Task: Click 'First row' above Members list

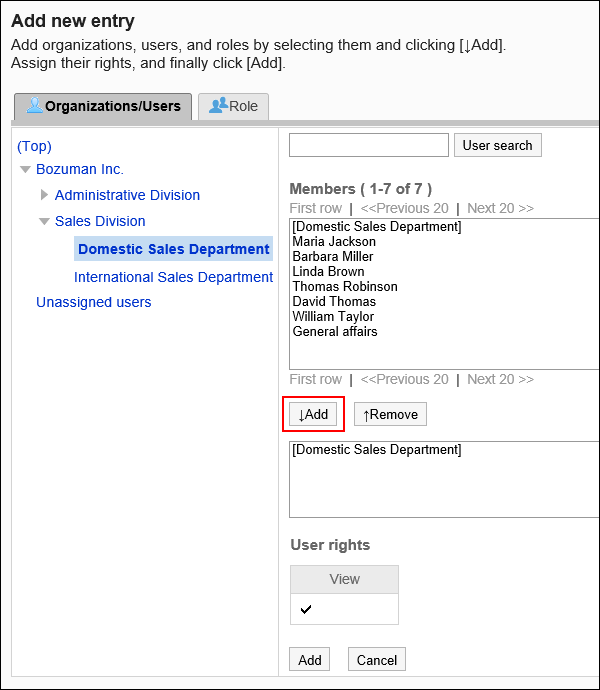Action: pyautogui.click(x=316, y=208)
